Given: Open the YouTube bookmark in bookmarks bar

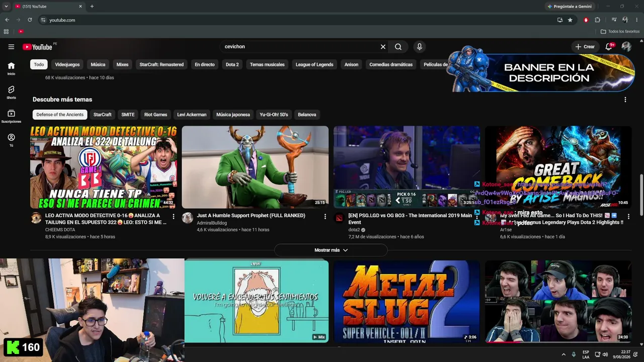Looking at the screenshot, I should [21, 32].
